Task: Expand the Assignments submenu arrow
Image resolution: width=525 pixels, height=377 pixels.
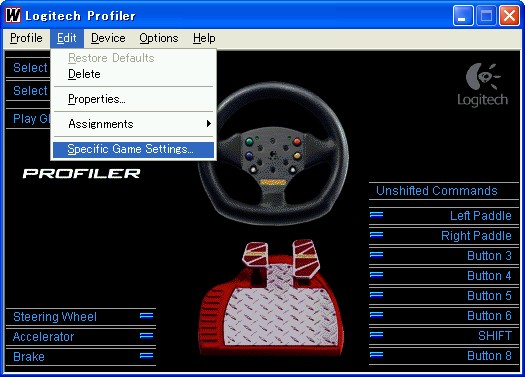Action: (x=209, y=124)
